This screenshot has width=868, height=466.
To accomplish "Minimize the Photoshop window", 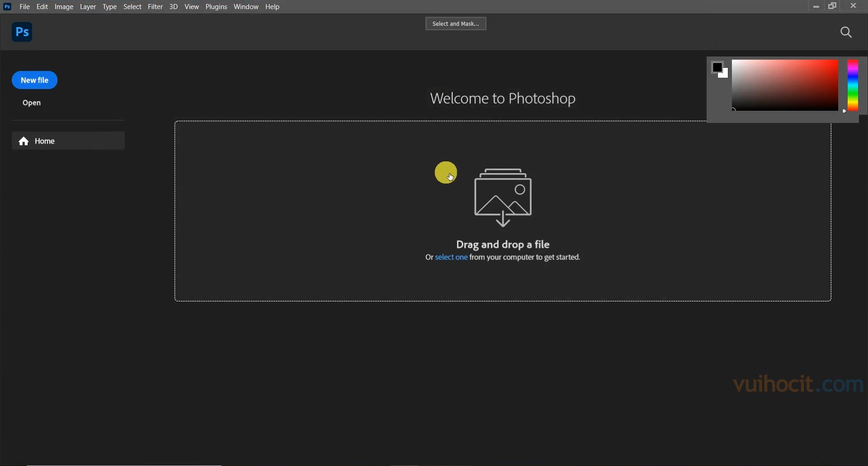I will pos(816,6).
